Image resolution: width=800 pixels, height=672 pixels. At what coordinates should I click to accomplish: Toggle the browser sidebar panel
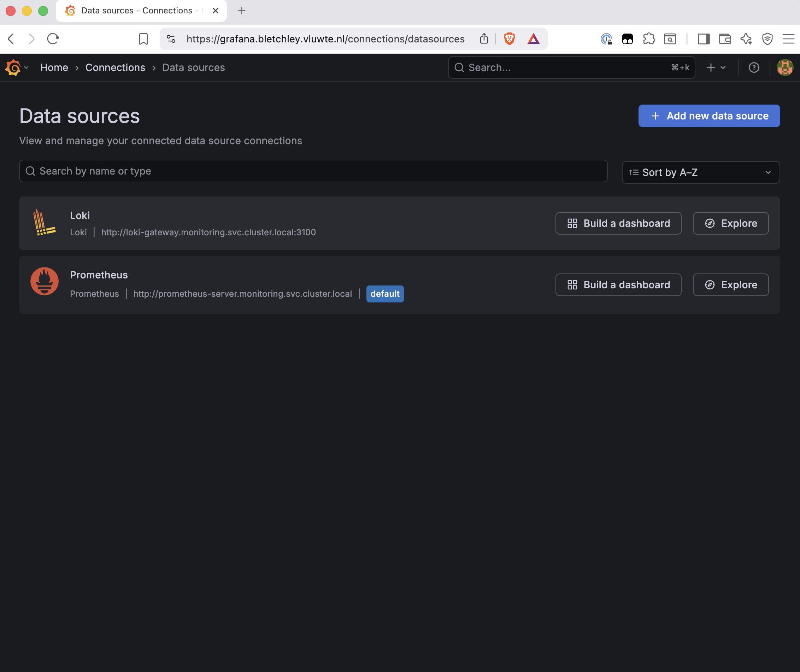click(704, 39)
